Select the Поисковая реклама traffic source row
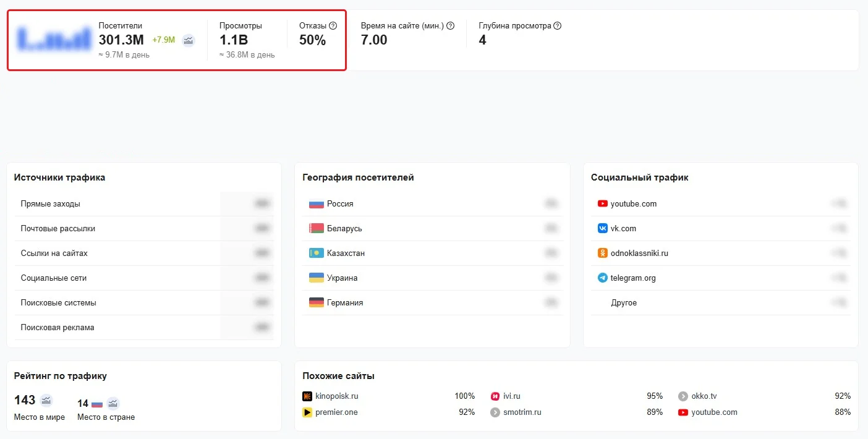The width and height of the screenshot is (868, 439). click(144, 328)
